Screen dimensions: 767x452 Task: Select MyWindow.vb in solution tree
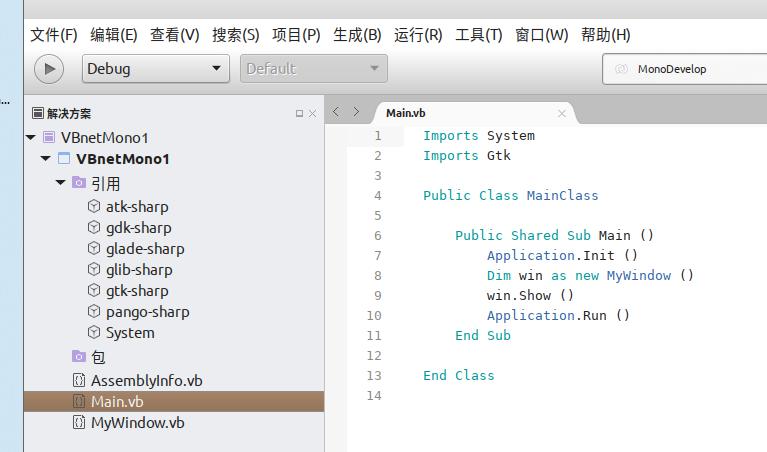(x=138, y=423)
